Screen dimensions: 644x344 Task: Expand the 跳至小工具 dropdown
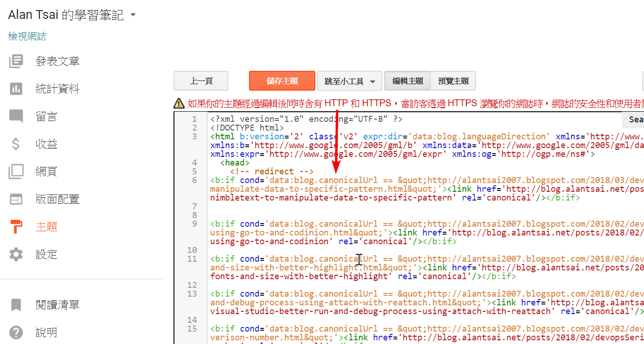click(350, 81)
